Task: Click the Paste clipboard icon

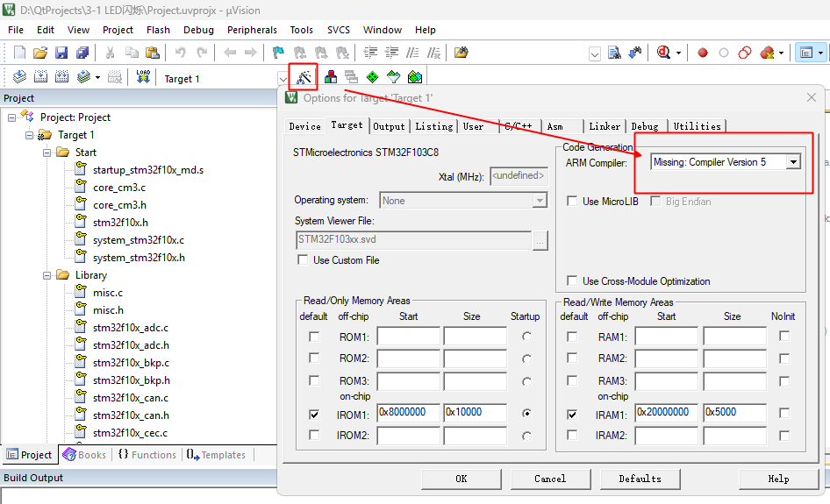Action: coord(153,53)
